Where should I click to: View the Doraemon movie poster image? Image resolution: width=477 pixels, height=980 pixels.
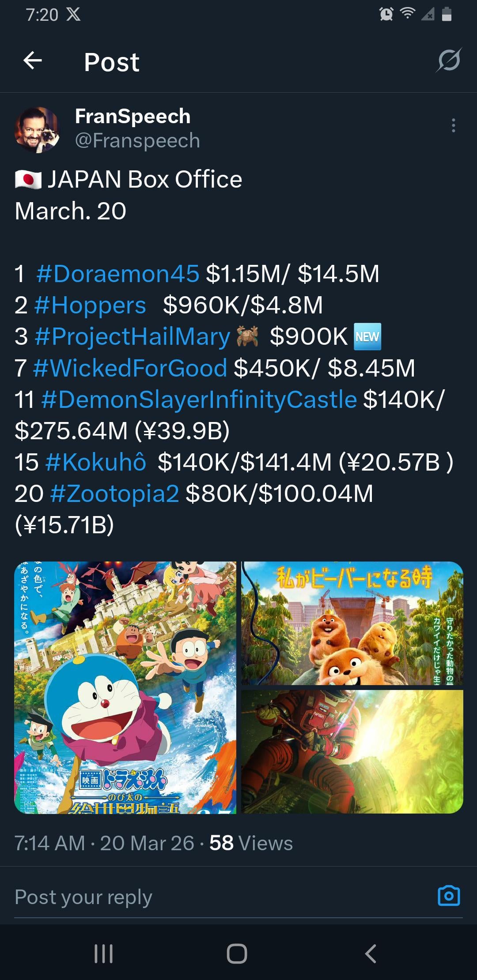point(125,687)
